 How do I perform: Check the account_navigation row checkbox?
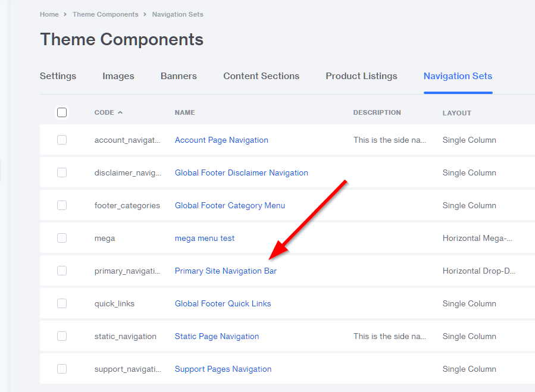tap(62, 140)
